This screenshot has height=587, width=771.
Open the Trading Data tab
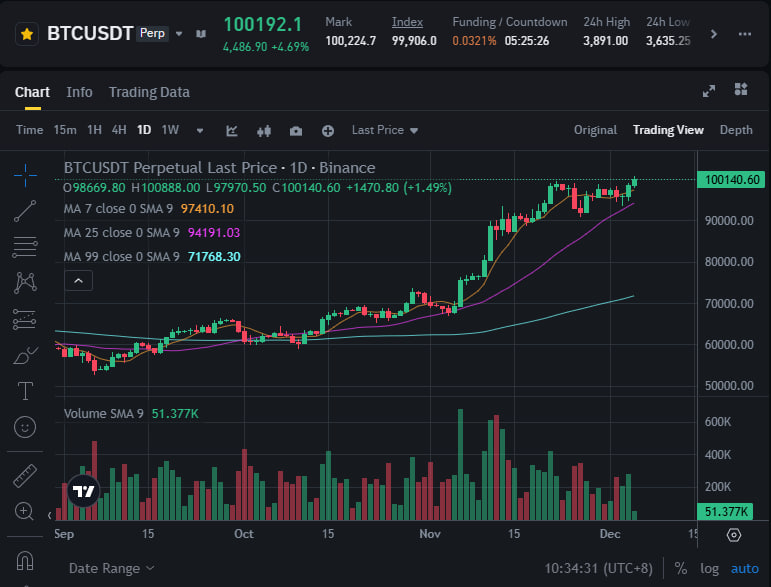coord(149,92)
